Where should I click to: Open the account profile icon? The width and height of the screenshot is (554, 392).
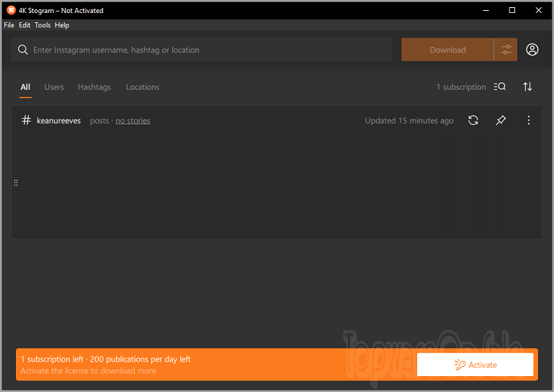[532, 50]
